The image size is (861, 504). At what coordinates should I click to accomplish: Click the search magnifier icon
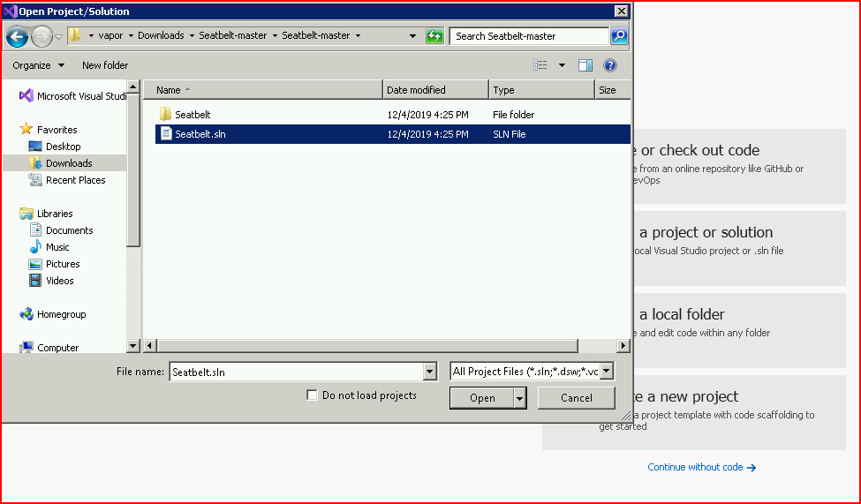coord(619,36)
